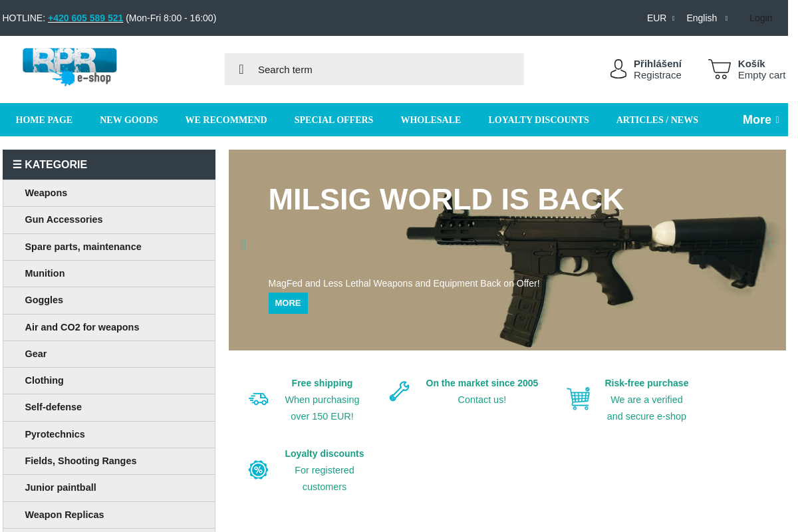Select the Self-defense category
The image size is (798, 532).
(109, 407)
